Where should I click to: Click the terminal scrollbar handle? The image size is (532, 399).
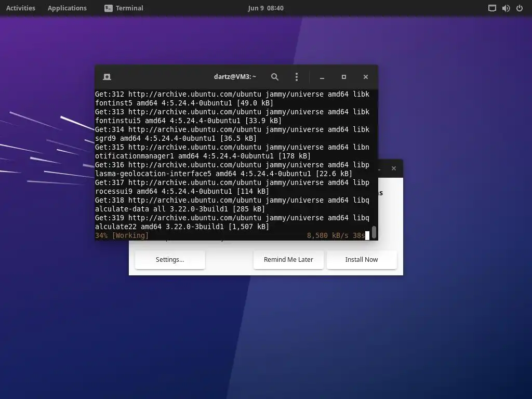374,232
